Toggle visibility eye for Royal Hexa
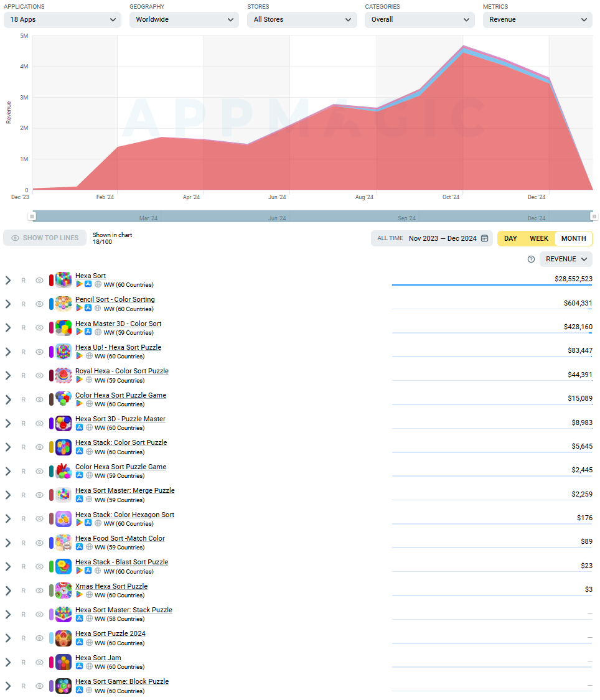 click(x=39, y=375)
